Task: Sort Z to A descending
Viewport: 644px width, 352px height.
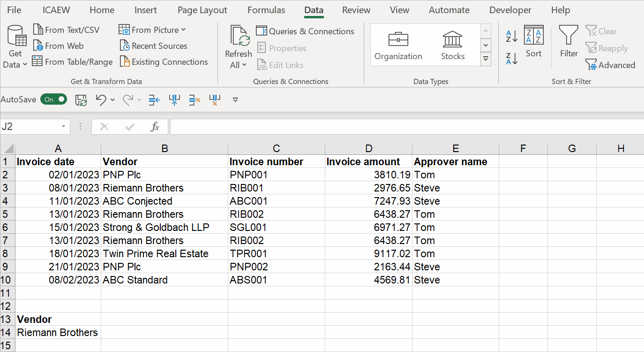Action: (x=511, y=59)
